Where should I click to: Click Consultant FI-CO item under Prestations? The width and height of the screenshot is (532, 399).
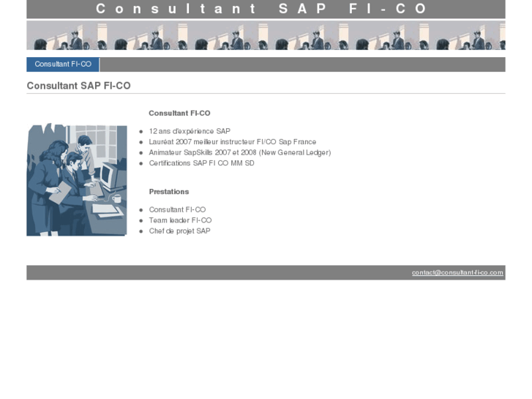(x=177, y=209)
